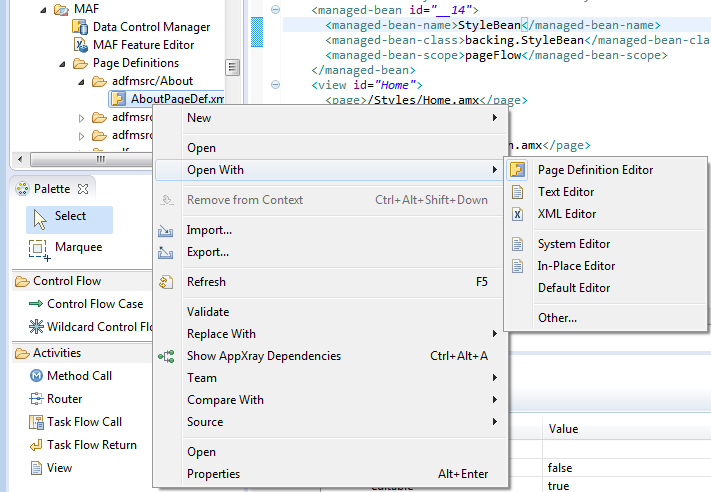
Task: Pick the View activity
Action: (50, 468)
